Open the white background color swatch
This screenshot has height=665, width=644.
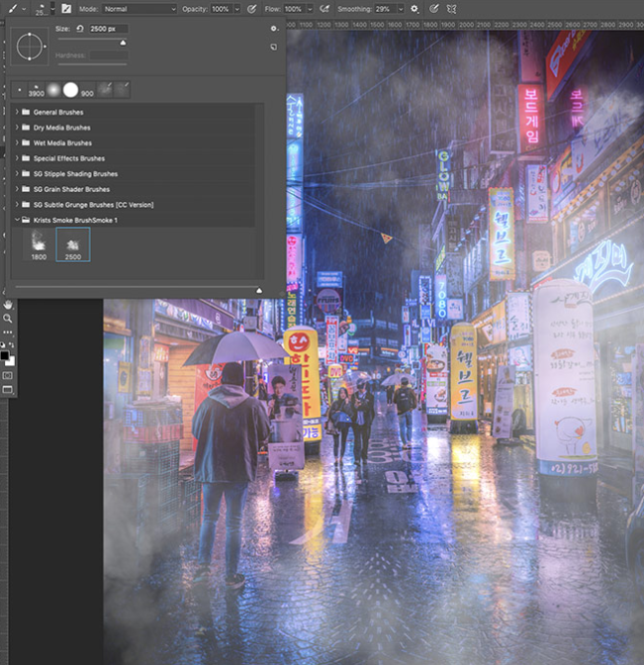[12, 361]
